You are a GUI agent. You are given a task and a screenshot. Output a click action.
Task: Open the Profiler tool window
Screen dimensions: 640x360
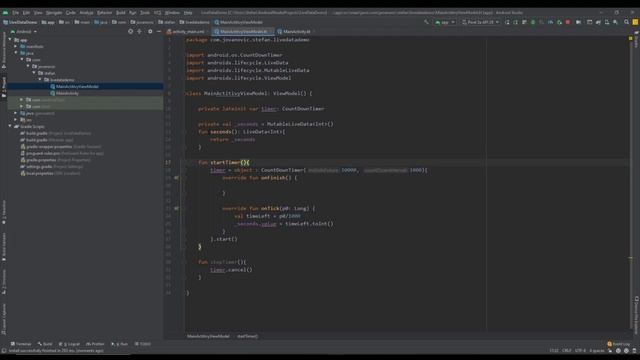tap(95, 344)
